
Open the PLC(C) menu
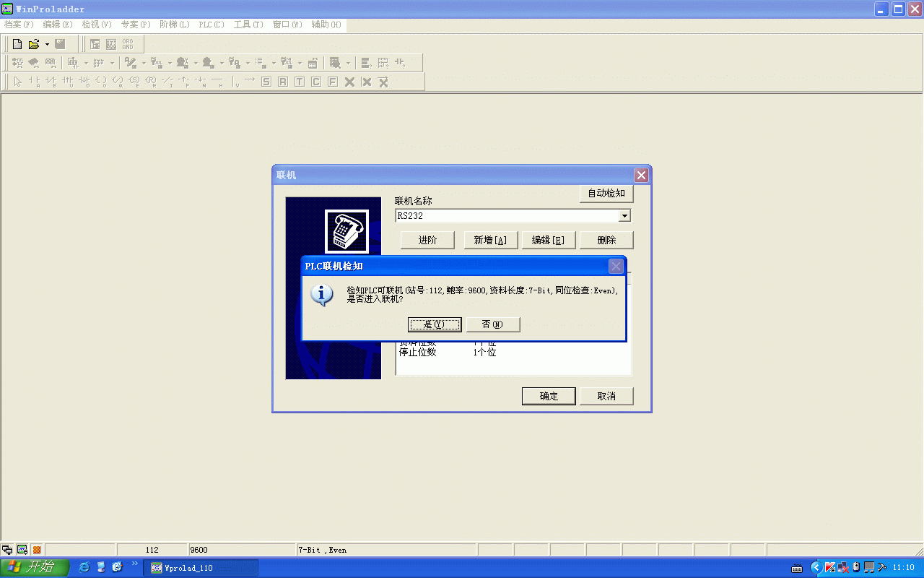click(x=212, y=25)
